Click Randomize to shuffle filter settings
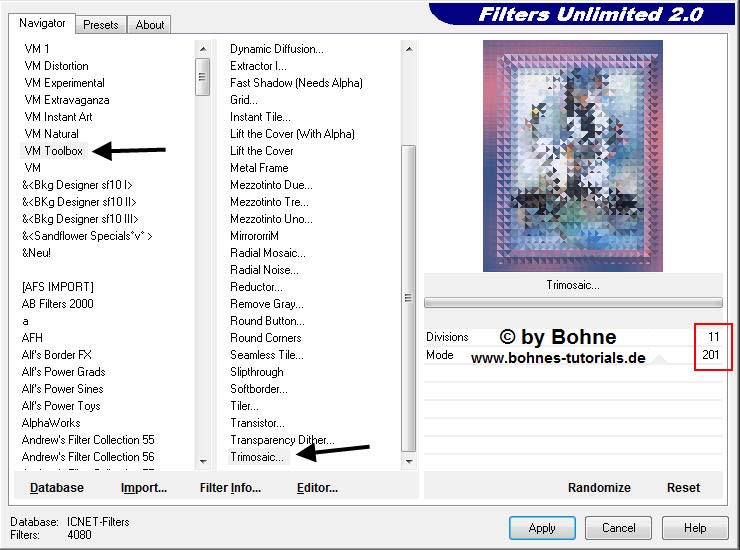 tap(598, 488)
